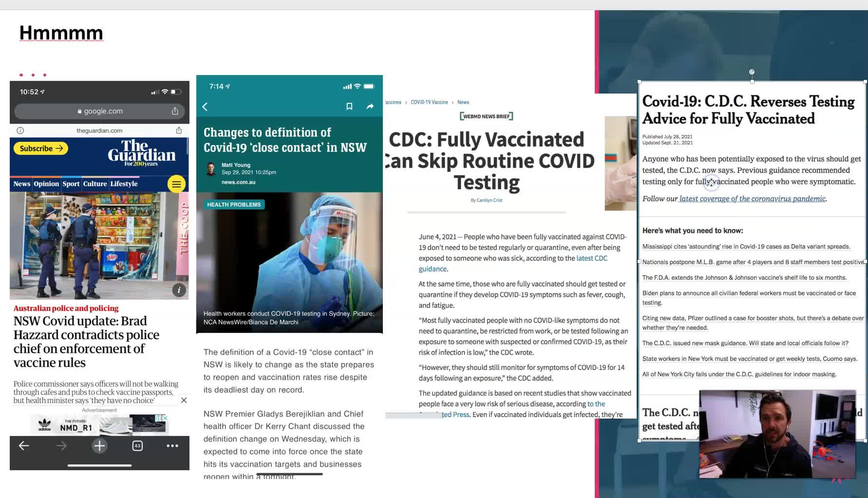Image resolution: width=868 pixels, height=498 pixels.
Task: Click the back chevron in news.com.au article
Action: (205, 107)
